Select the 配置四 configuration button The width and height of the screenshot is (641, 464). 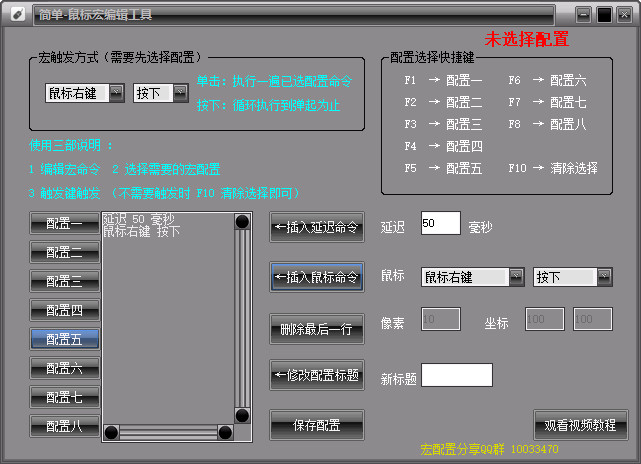65,310
